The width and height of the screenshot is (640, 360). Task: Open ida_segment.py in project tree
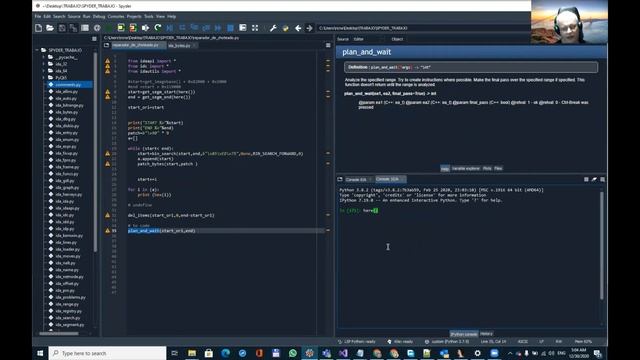click(69, 325)
